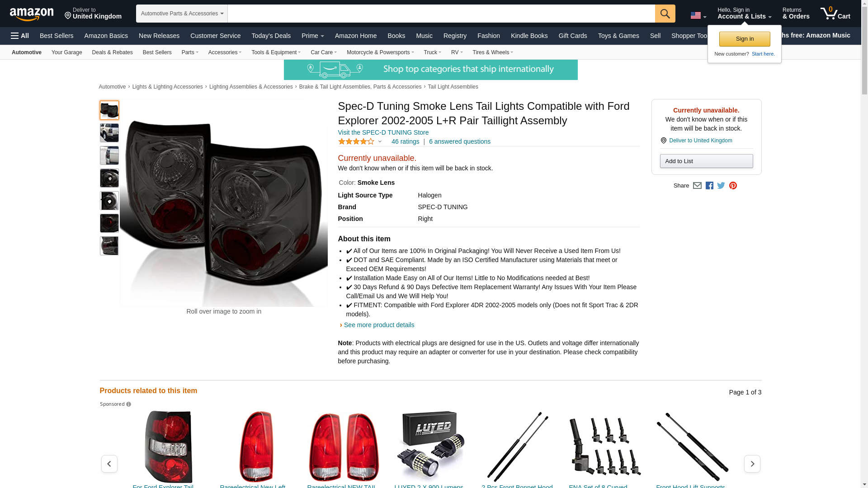Click inside the search text field
The height and width of the screenshot is (488, 868).
point(441,14)
